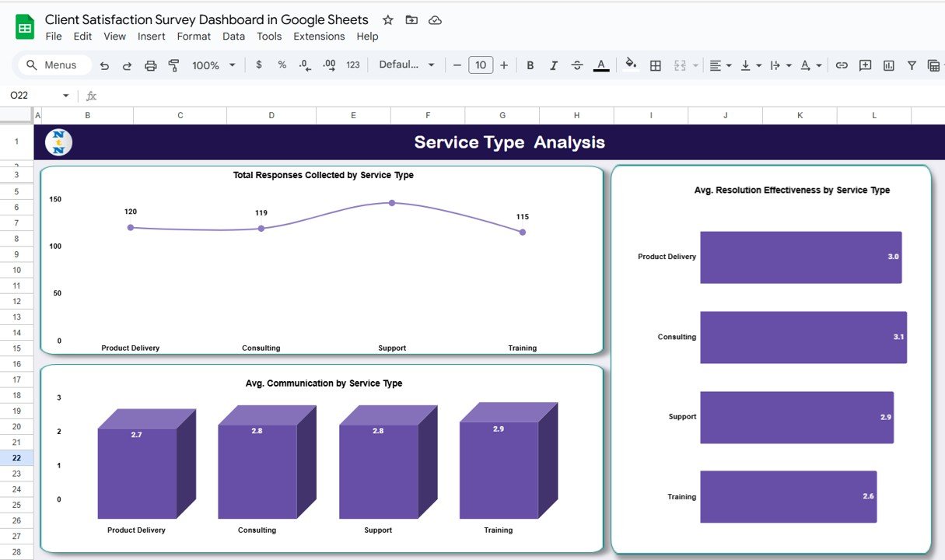This screenshot has width=945, height=560.
Task: Click the font size input field
Action: click(x=481, y=65)
